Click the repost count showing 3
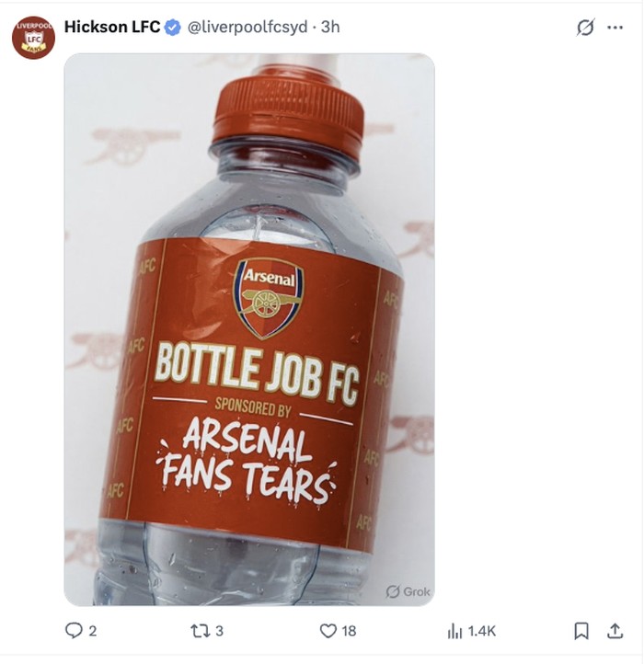The image size is (644, 664). pyautogui.click(x=219, y=631)
